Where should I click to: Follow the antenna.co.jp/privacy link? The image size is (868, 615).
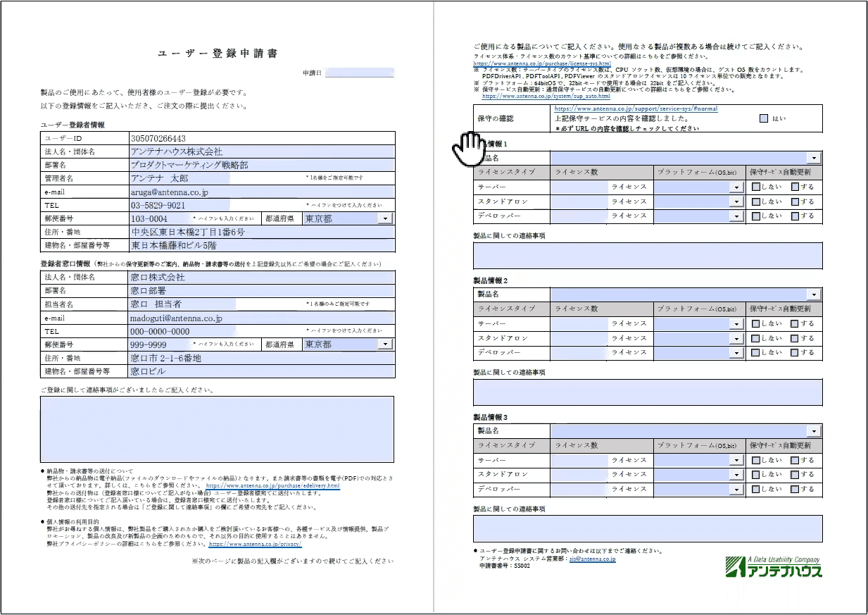pyautogui.click(x=256, y=545)
